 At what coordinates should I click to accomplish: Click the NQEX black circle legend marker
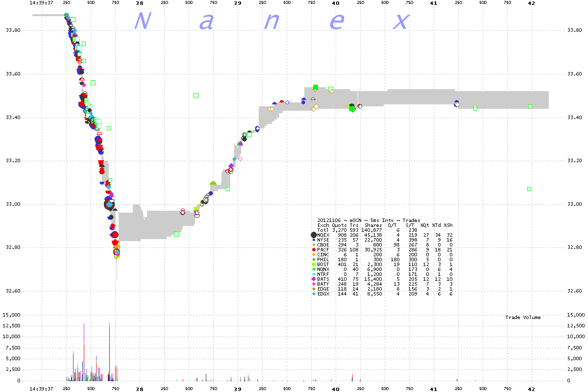coord(314,235)
